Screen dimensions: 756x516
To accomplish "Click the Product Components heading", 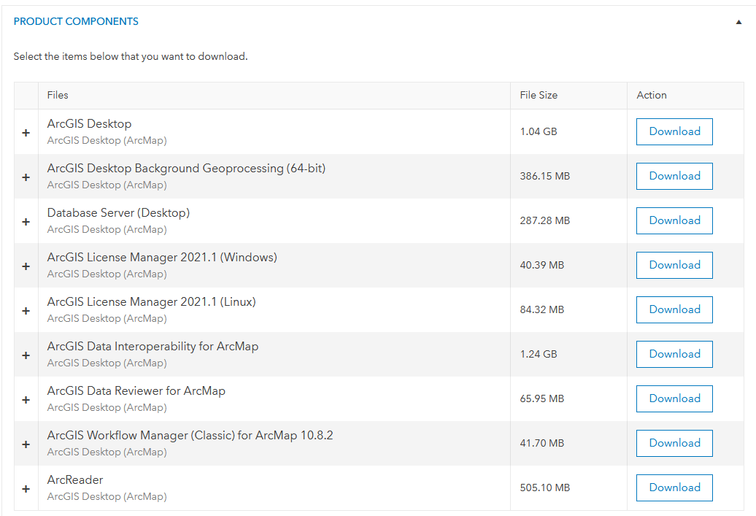I will (x=76, y=21).
